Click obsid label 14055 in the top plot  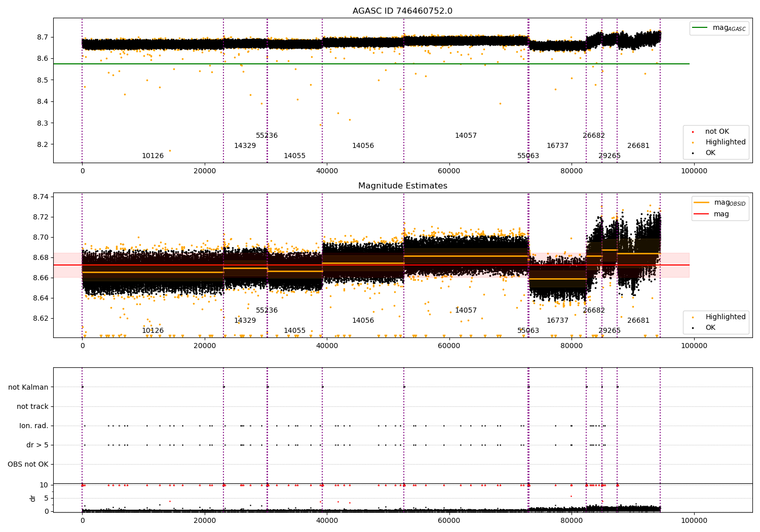pyautogui.click(x=294, y=156)
